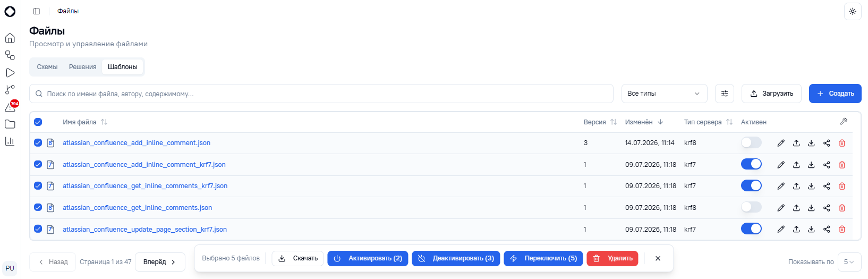
Task: Open the schemas icon in the sidebar
Action: tap(10, 55)
